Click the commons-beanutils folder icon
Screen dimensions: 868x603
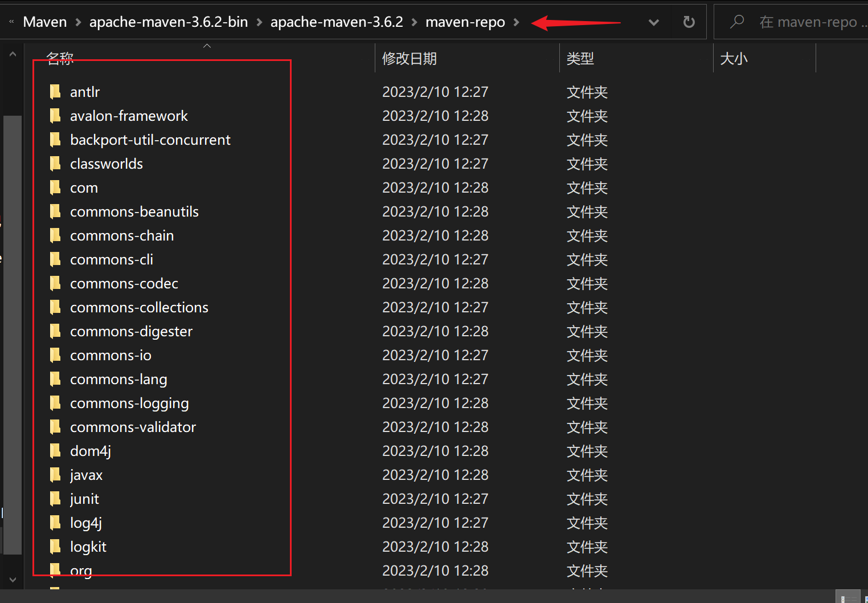[55, 211]
